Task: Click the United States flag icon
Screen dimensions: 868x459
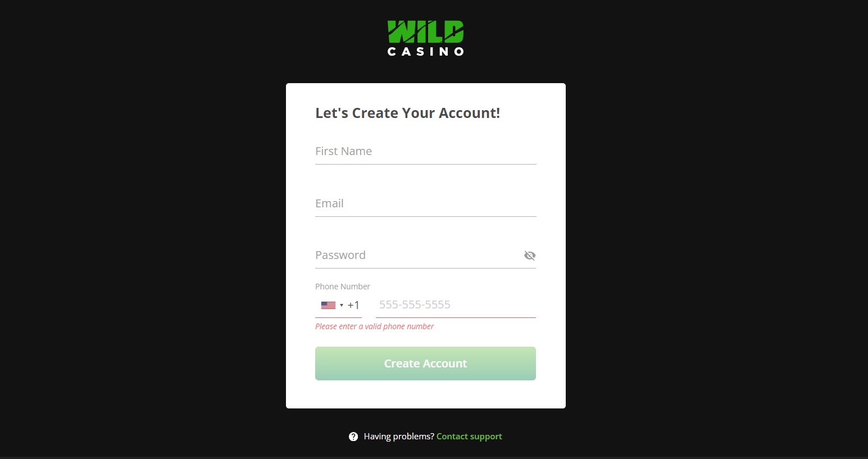Action: click(x=328, y=306)
